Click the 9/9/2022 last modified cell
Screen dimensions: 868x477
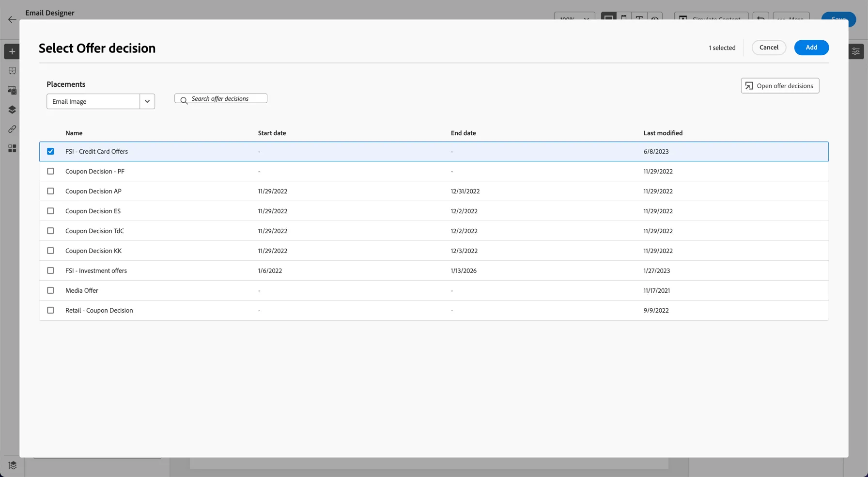656,310
